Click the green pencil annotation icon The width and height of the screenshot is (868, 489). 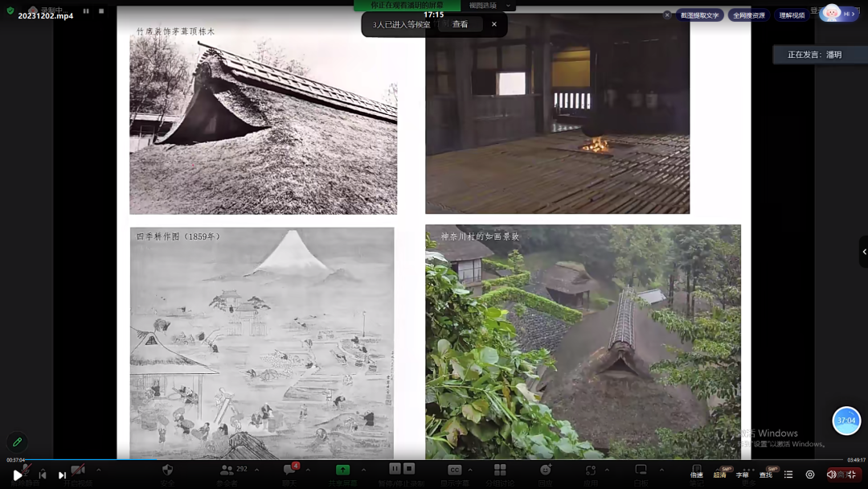(17, 442)
